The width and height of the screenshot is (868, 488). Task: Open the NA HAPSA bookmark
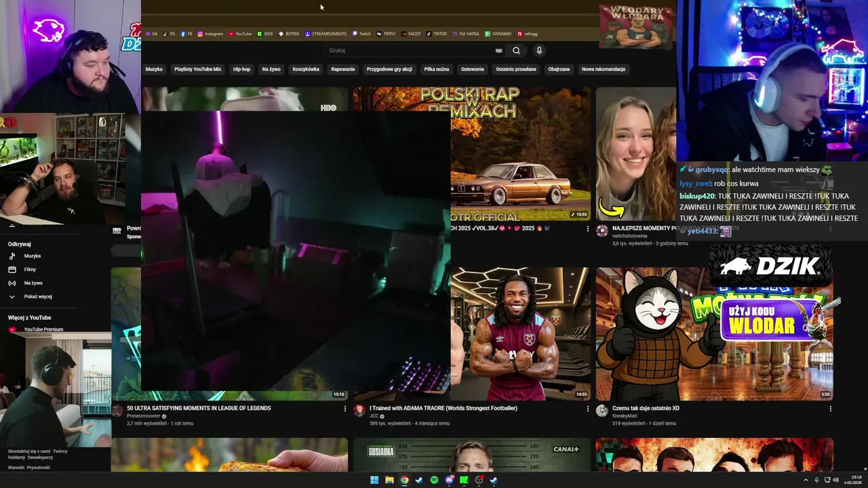click(465, 33)
